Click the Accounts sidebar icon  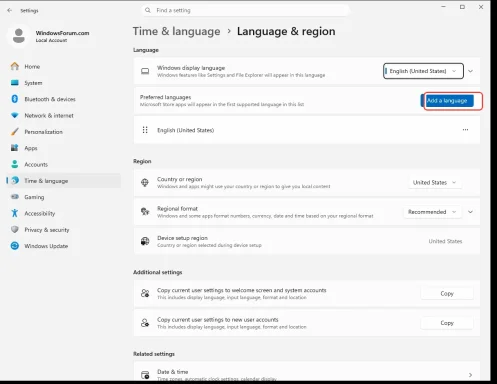15,164
